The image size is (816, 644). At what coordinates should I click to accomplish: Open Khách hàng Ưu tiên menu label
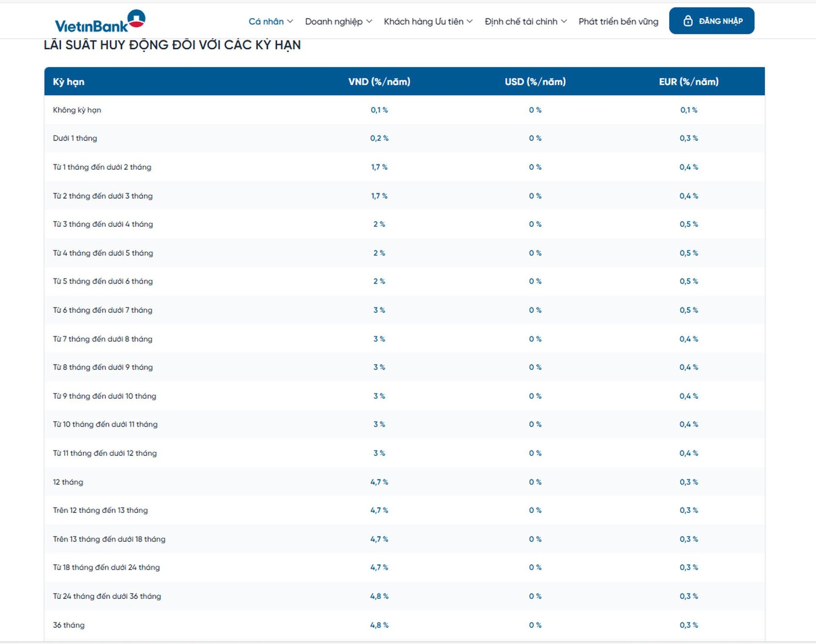pyautogui.click(x=423, y=21)
